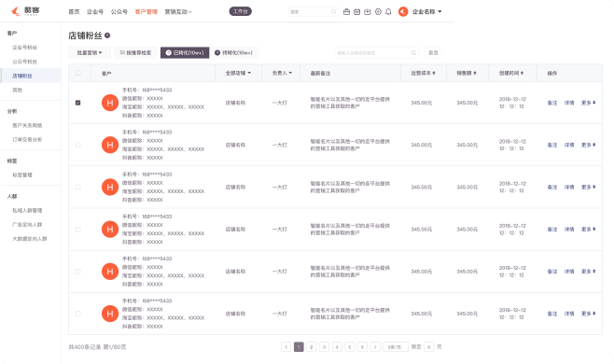Open the settings gear icon in the top bar
The height and width of the screenshot is (364, 614).
pyautogui.click(x=378, y=12)
